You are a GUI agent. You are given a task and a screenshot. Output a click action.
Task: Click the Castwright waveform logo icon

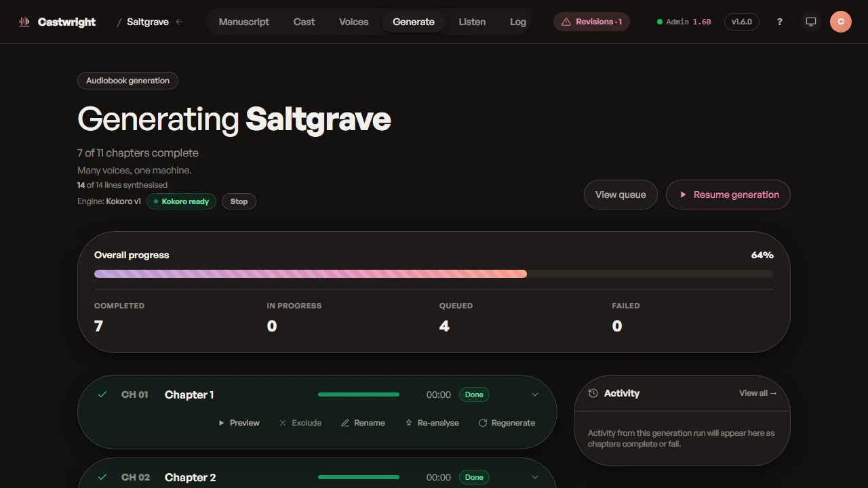24,22
